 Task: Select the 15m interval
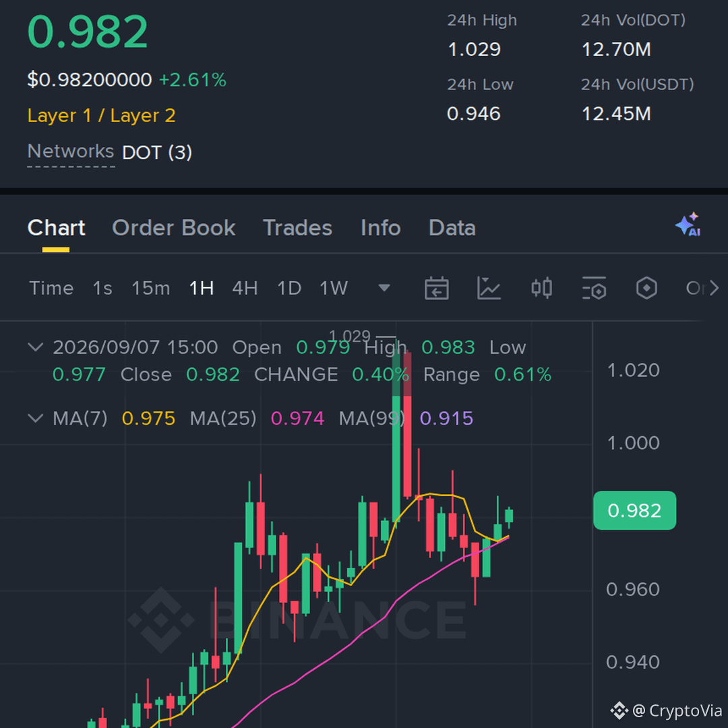(x=150, y=289)
